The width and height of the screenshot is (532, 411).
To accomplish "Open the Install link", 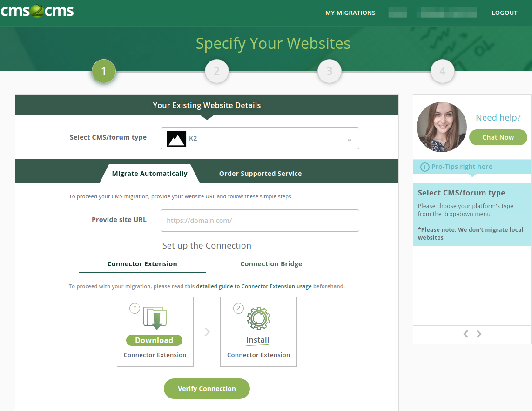I will 258,340.
